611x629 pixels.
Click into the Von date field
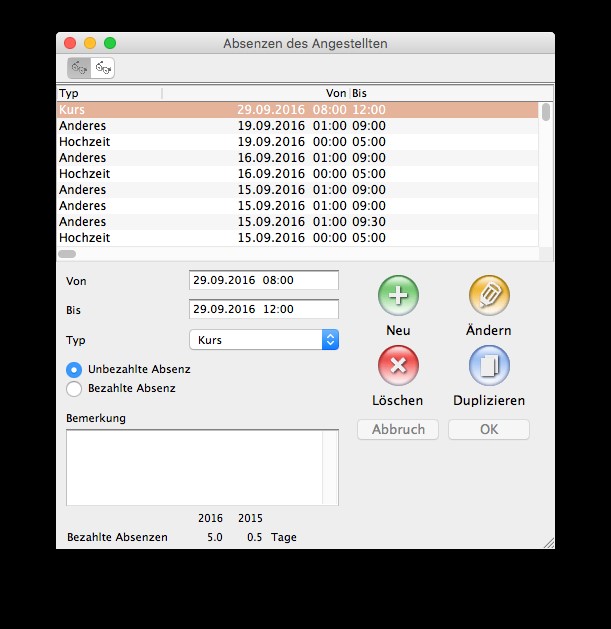pos(264,280)
